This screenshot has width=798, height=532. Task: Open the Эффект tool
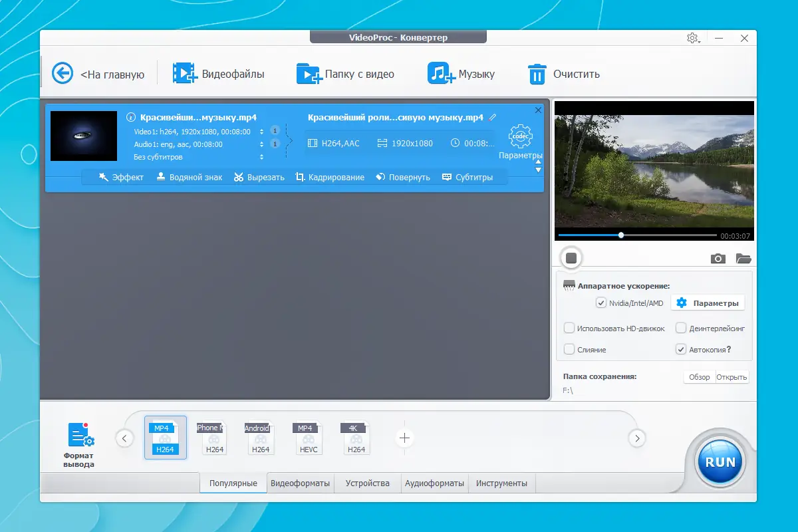(x=121, y=177)
